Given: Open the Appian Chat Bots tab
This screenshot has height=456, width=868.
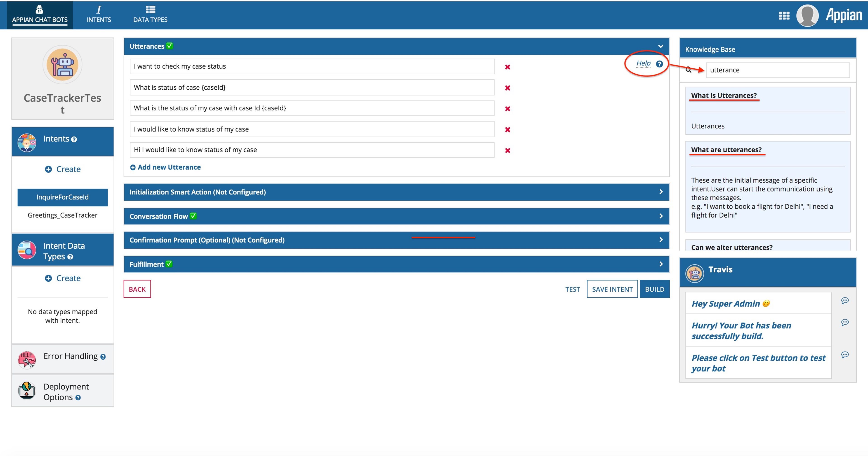Looking at the screenshot, I should (x=40, y=15).
